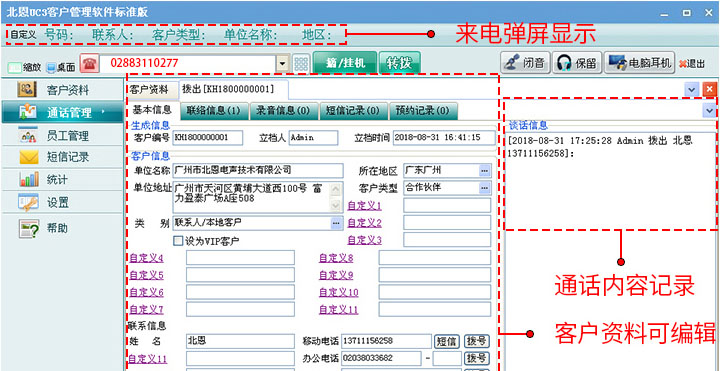
Task: Switch to the 客户资料 tab
Action: pyautogui.click(x=148, y=90)
